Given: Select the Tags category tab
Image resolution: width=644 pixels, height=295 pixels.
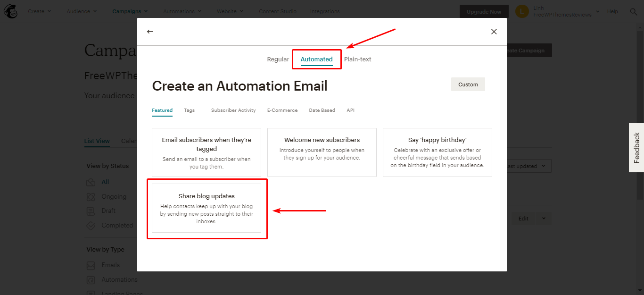Looking at the screenshot, I should coord(190,110).
